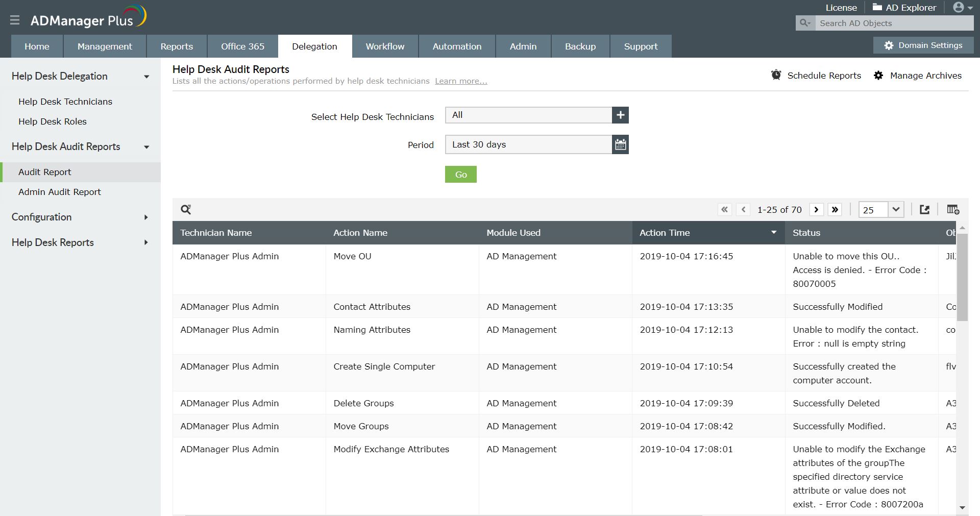
Task: Select the Move OU action cell
Action: pos(402,269)
